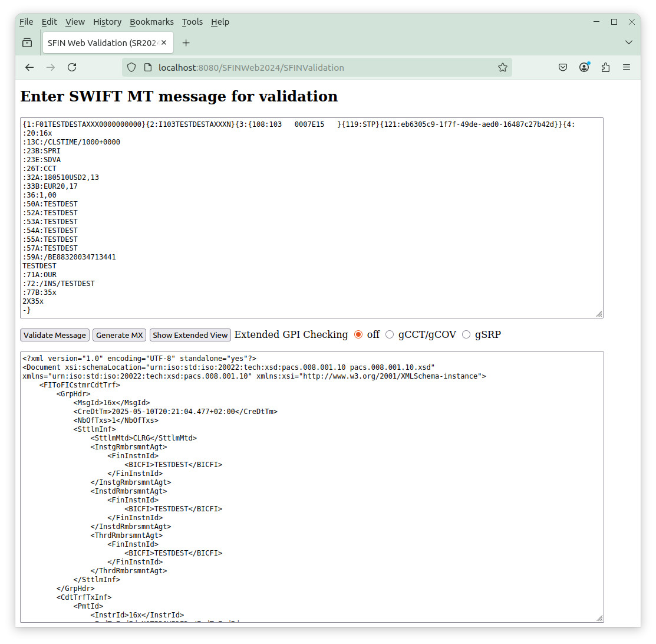Click the '<SttlmMtd>CLRG</SttlmMtd>' line

click(x=143, y=438)
